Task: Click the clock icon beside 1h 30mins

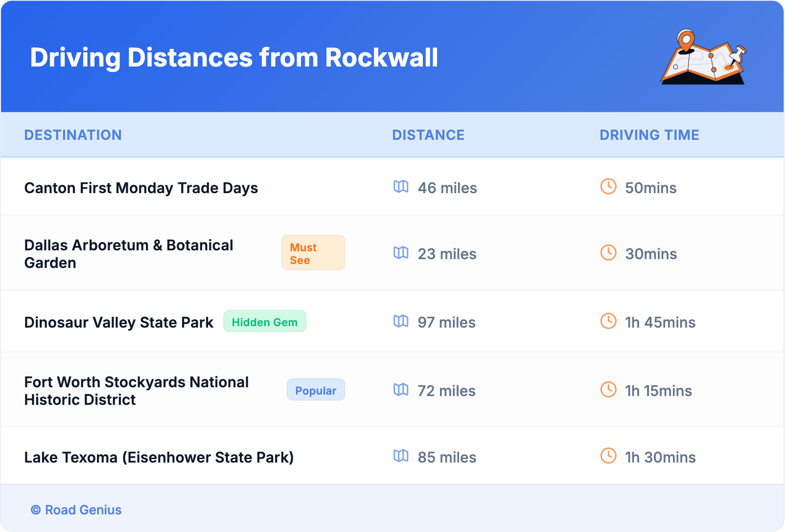Action: [608, 456]
